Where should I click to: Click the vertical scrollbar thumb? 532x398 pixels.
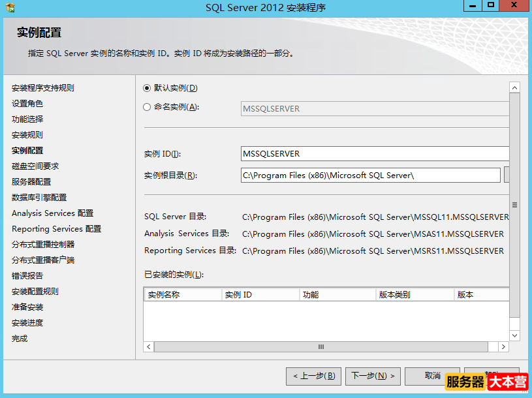514,205
